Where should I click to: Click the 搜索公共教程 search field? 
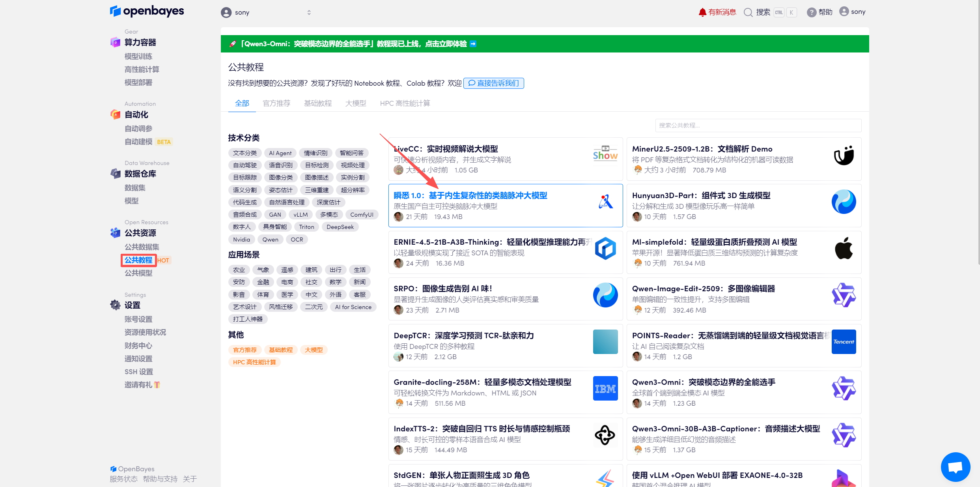click(758, 125)
